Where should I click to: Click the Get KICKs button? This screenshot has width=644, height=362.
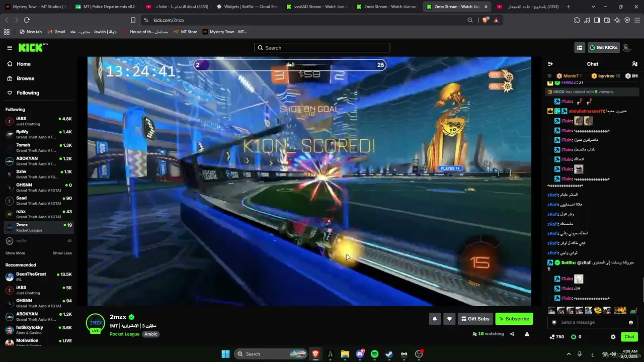603,48
